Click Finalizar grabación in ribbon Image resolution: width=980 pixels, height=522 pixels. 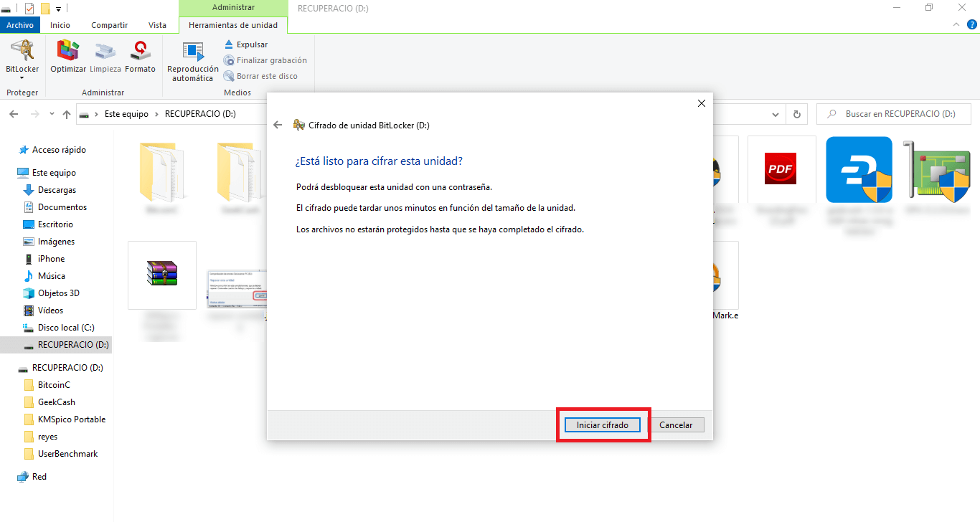(265, 60)
